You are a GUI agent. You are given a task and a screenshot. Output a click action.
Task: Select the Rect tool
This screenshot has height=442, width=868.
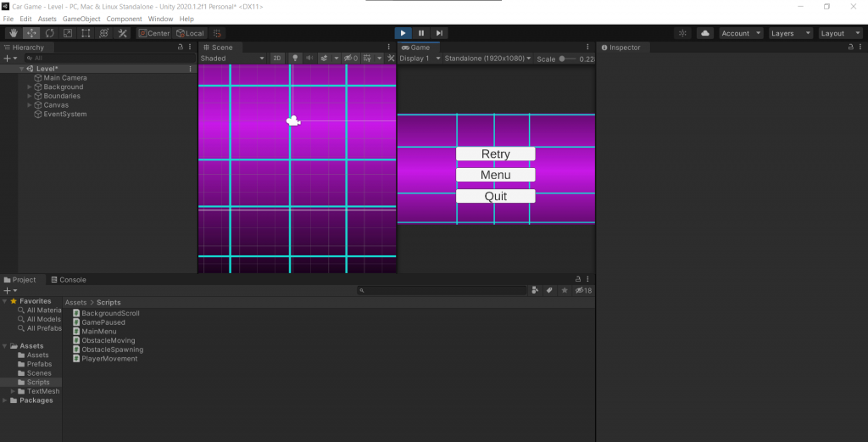tap(86, 33)
